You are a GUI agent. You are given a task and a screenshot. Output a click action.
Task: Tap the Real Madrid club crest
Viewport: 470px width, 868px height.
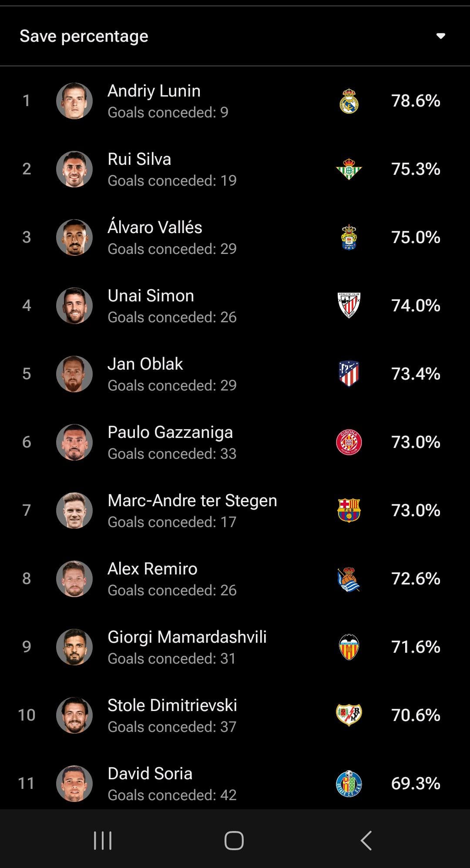(x=349, y=101)
